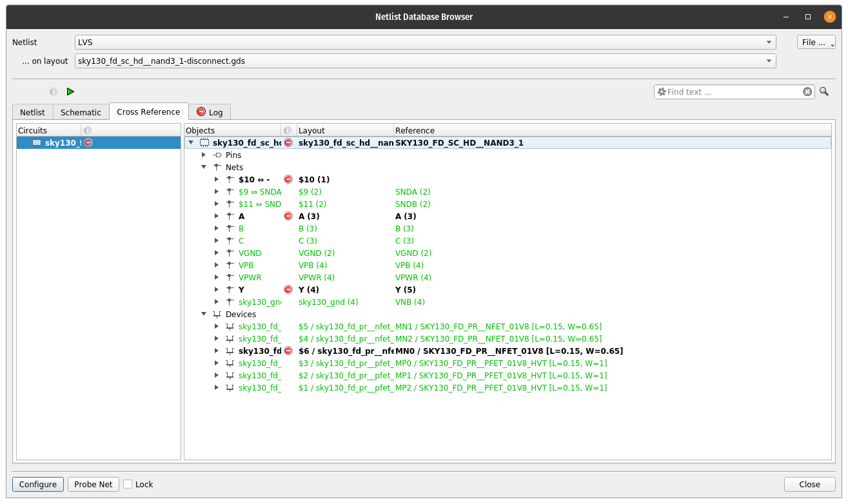Screen dimensions: 848x504
Task: Click error icon on net A row
Action: click(x=288, y=216)
